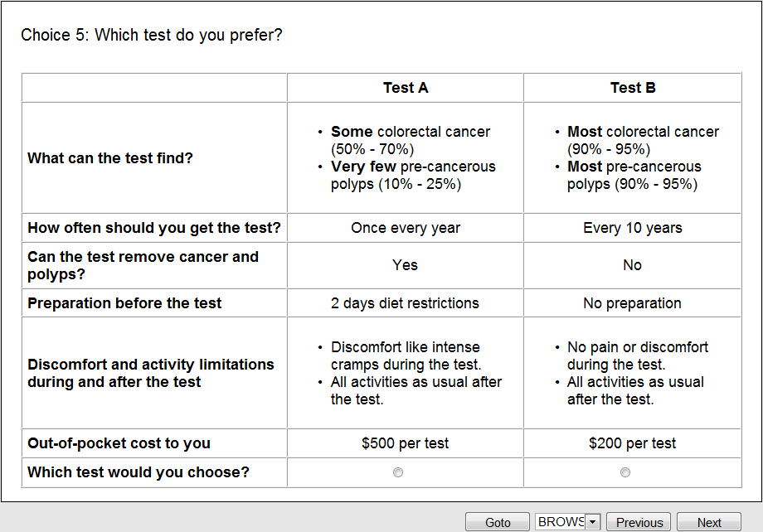Click the 'What can the test find?' row label
The height and width of the screenshot is (532, 763).
[110, 157]
